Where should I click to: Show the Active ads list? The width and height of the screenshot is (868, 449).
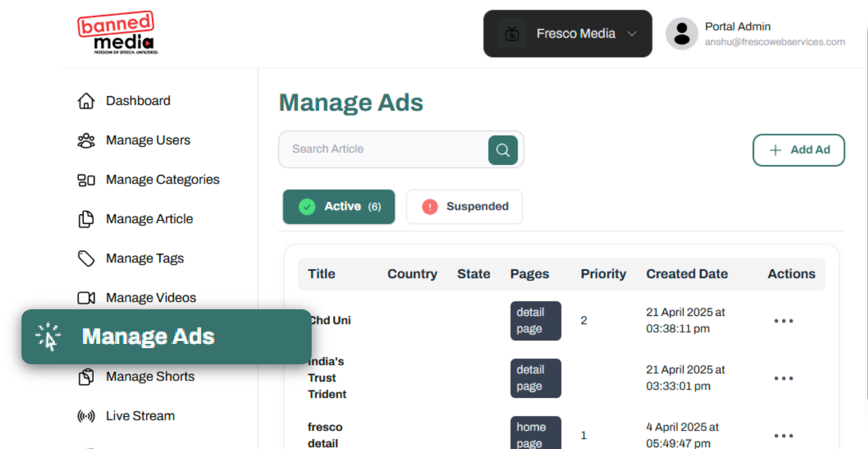click(x=338, y=207)
